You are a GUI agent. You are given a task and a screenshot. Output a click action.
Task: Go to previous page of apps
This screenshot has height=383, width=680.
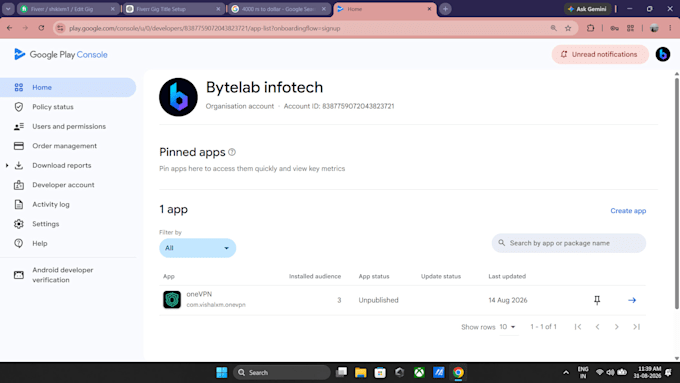[x=597, y=327]
